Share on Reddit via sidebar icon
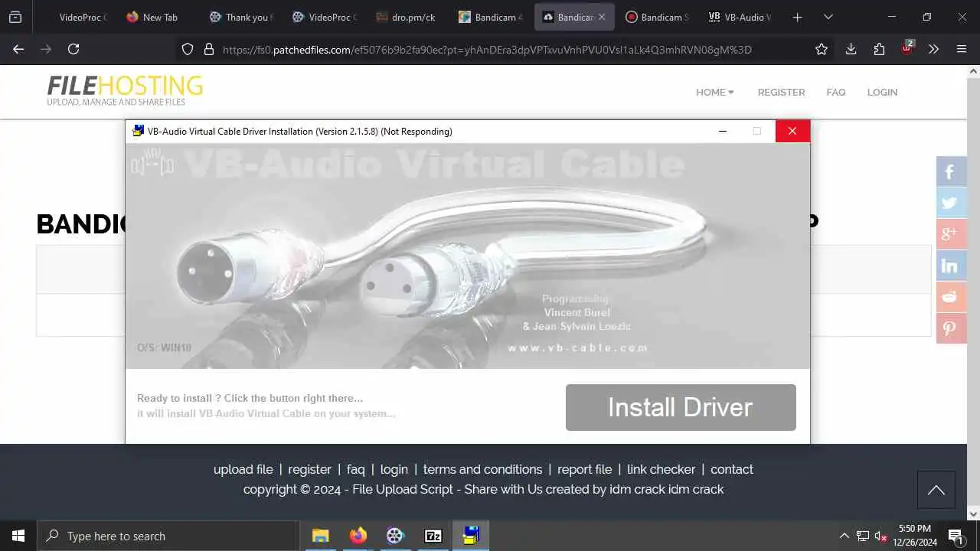The height and width of the screenshot is (551, 980). click(x=952, y=297)
